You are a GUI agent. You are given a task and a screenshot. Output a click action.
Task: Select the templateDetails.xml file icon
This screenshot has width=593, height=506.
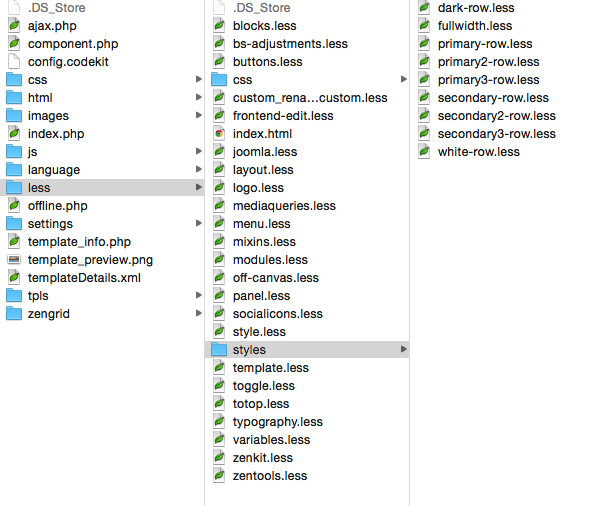pos(14,278)
